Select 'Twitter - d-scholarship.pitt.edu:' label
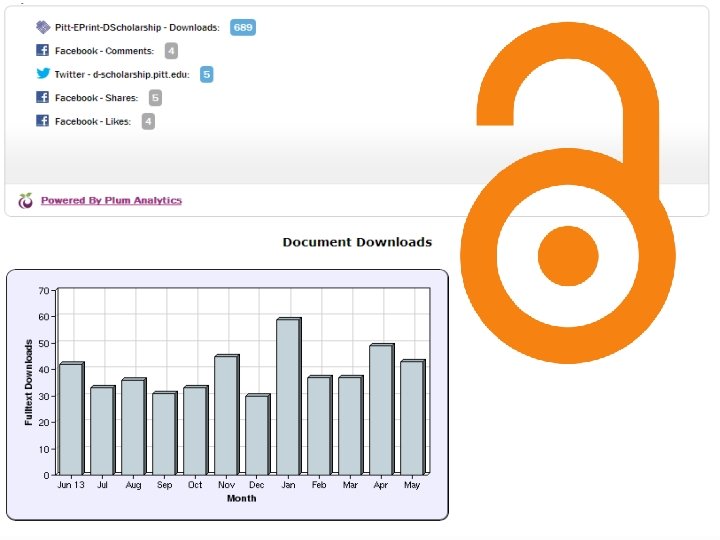 tap(122, 74)
